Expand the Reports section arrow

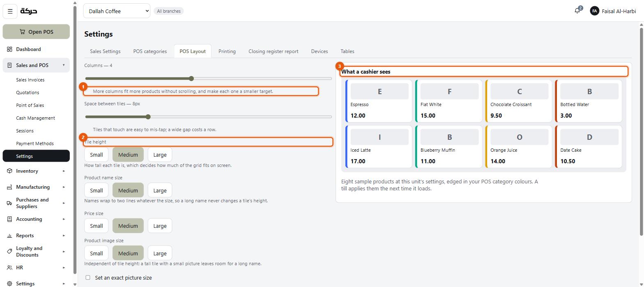64,236
